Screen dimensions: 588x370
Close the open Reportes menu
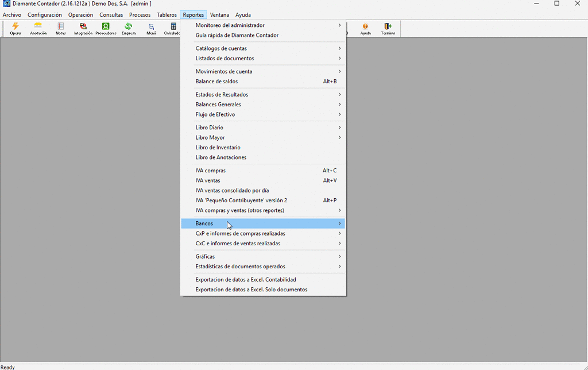coord(194,15)
